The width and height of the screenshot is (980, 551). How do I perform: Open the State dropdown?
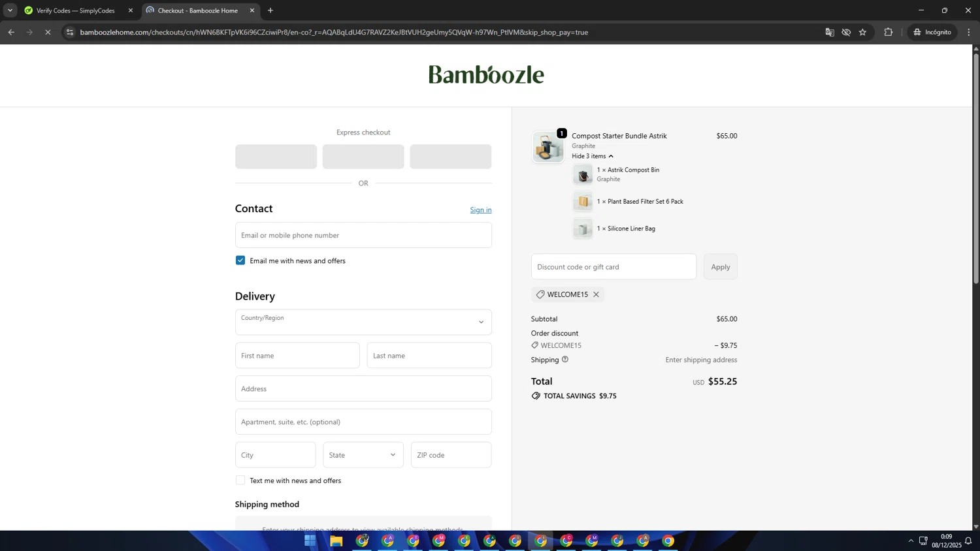[x=363, y=455]
